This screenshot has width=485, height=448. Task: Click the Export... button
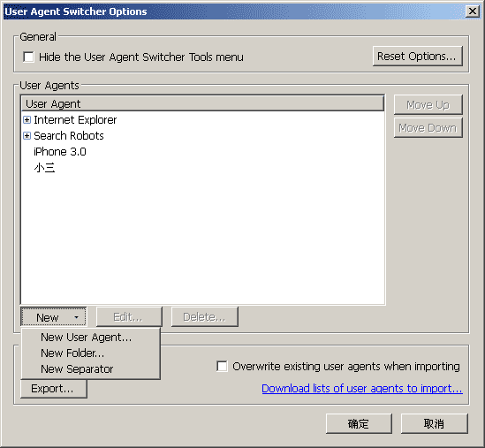coord(54,389)
